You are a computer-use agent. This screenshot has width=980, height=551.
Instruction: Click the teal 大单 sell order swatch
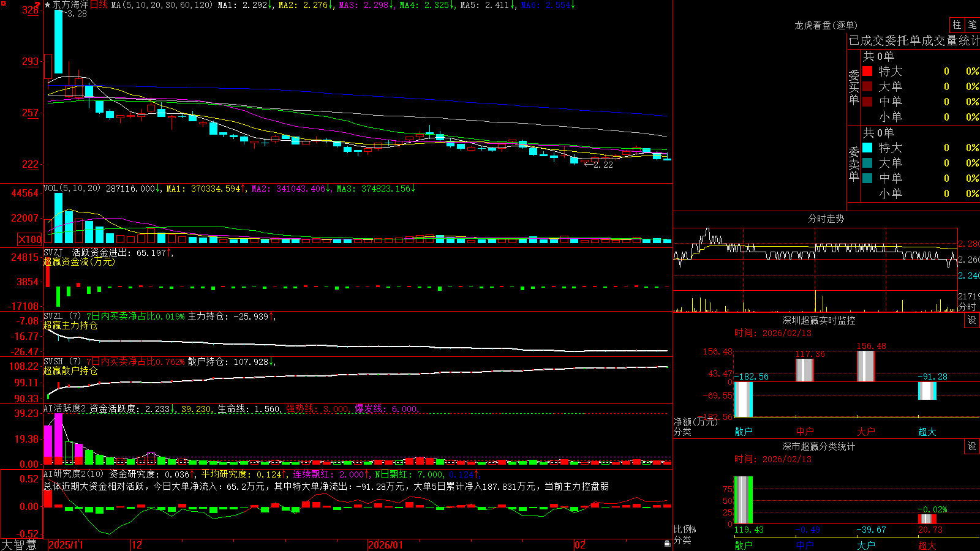pos(867,163)
